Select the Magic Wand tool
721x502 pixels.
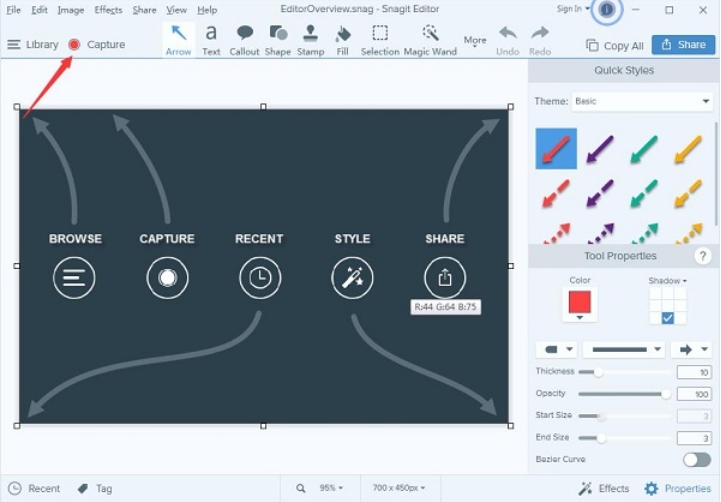(x=430, y=40)
